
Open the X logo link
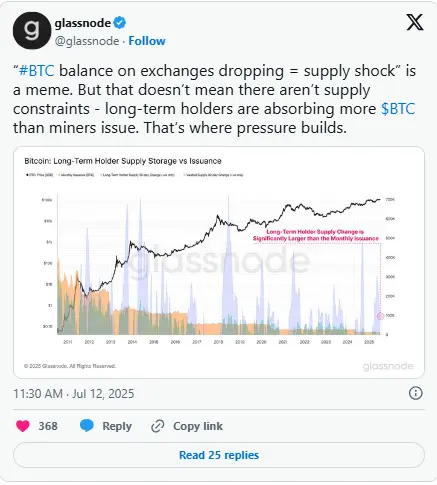415,22
